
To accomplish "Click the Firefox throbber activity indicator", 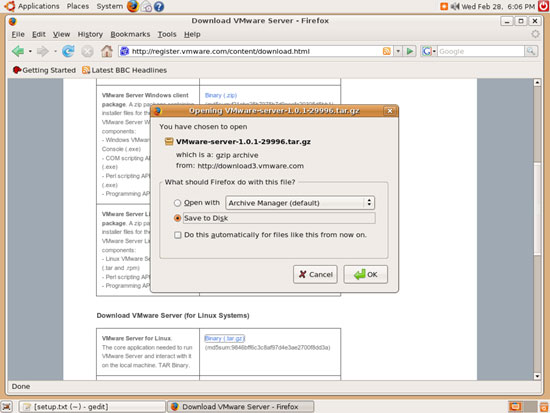I will 535,34.
